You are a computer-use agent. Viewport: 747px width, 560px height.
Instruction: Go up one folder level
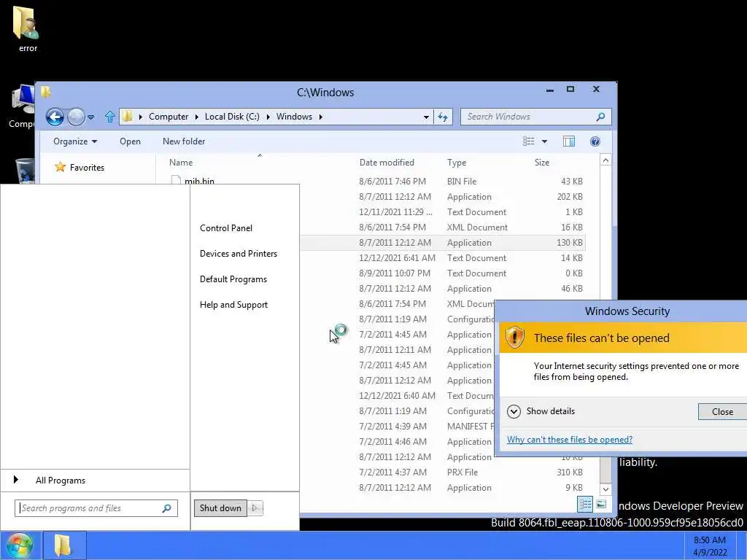point(110,117)
